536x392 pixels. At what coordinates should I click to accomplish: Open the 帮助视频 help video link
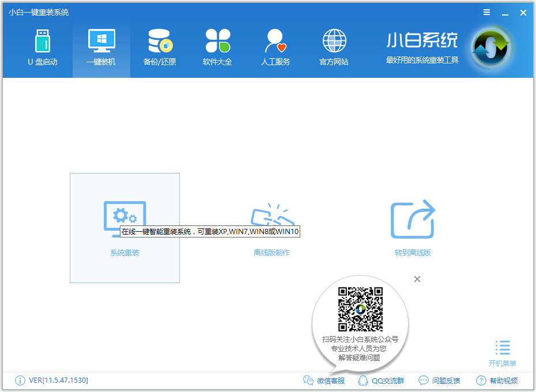[x=497, y=380]
